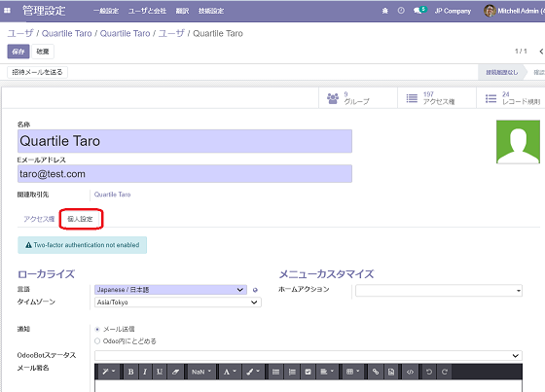
Task: Click the undo icon in editor
Action: 429,372
